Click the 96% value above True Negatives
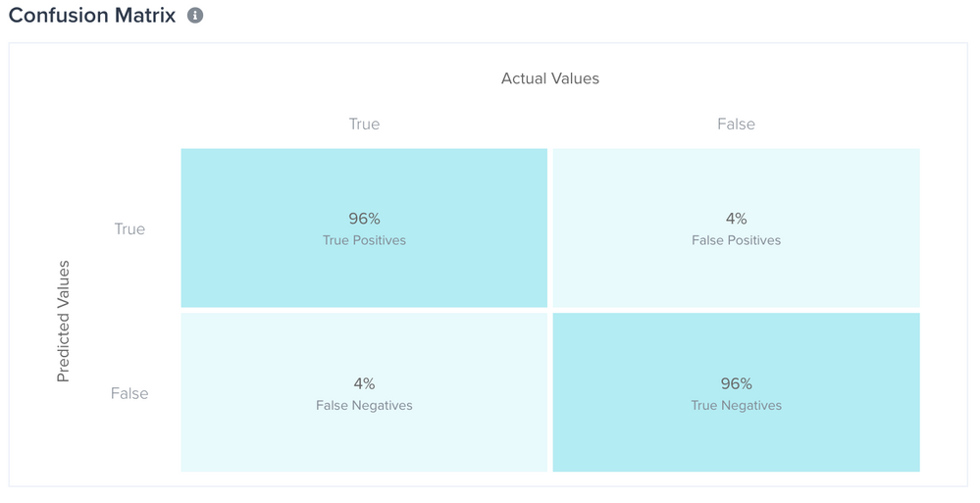 coord(736,383)
